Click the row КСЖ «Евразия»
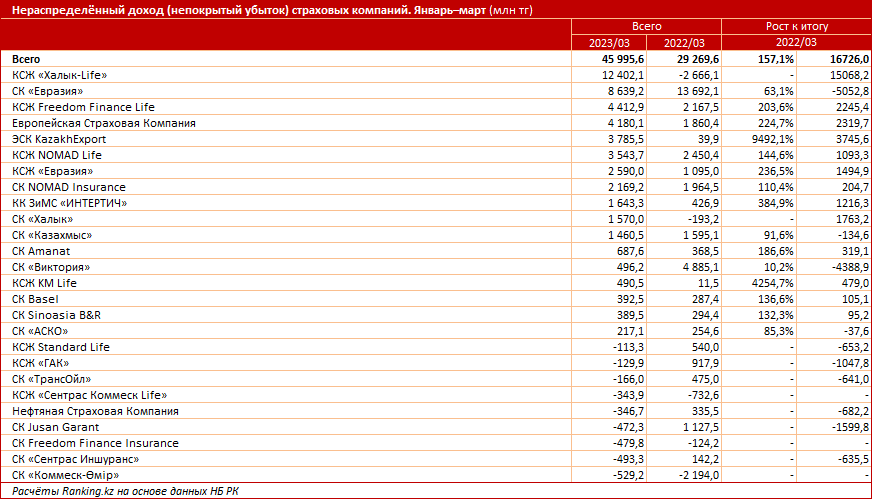872x499 pixels. click(x=436, y=171)
